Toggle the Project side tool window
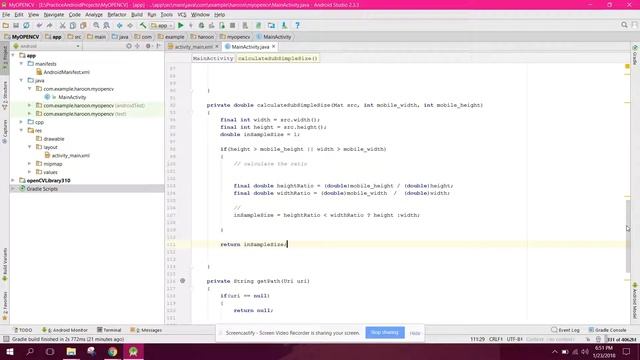Image resolution: width=640 pixels, height=360 pixels. click(x=5, y=59)
